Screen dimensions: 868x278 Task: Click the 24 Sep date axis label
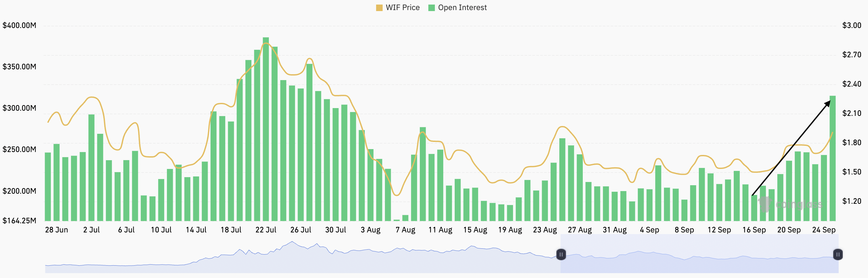824,230
